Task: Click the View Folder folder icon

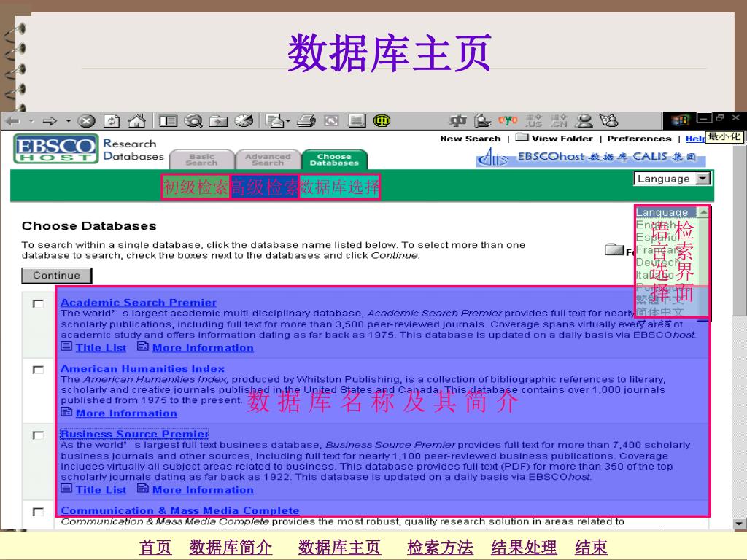Action: tap(522, 138)
